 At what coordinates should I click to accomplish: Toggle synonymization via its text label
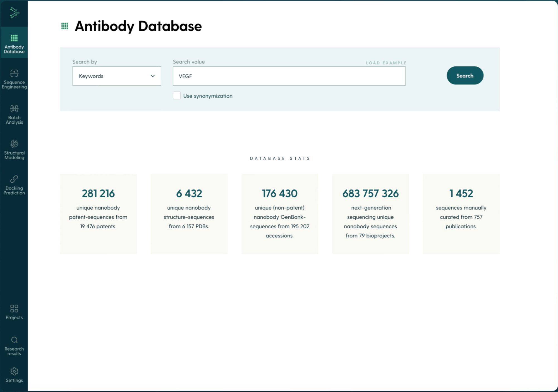click(208, 96)
